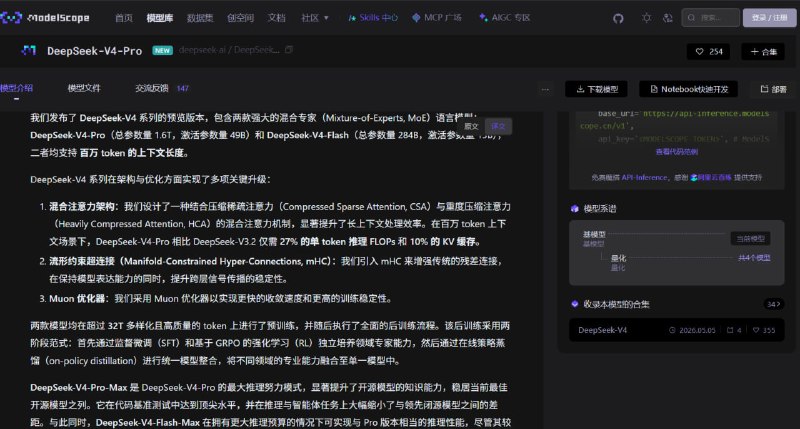Open the GitHub icon link
Screen dimensions: 800x429
(618, 18)
